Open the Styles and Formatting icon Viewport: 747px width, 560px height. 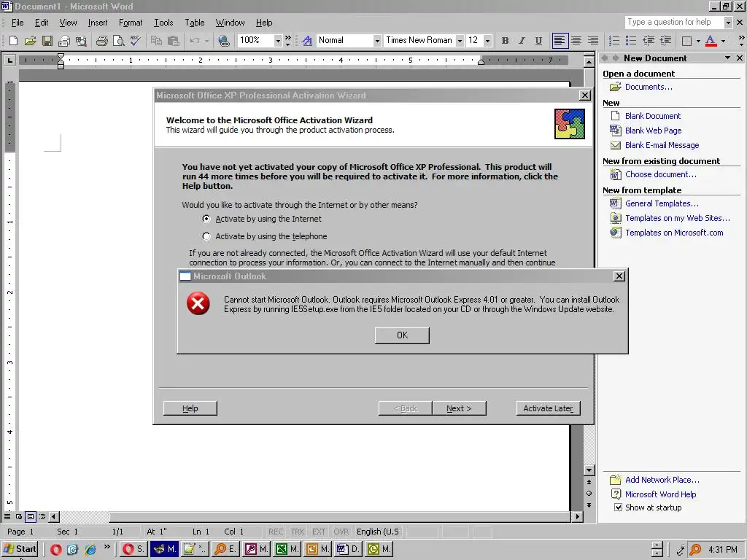(x=307, y=41)
